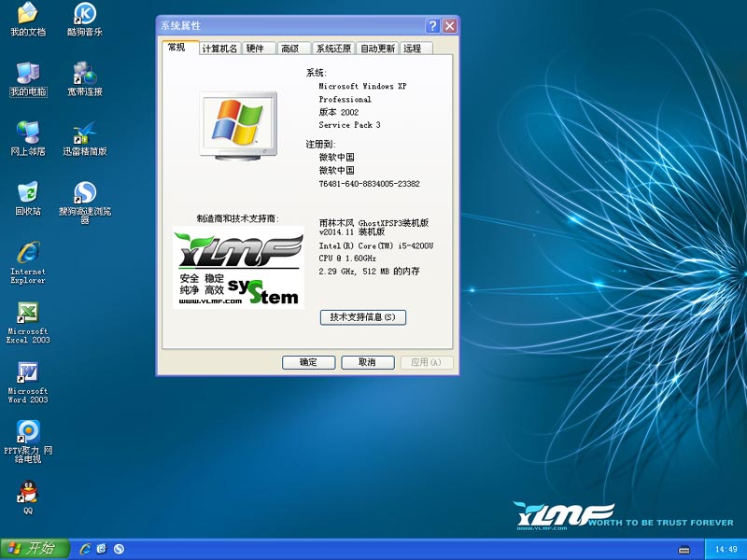Click the second quick launch icon in taskbar
Viewport: 747px width, 560px height.
[102, 549]
